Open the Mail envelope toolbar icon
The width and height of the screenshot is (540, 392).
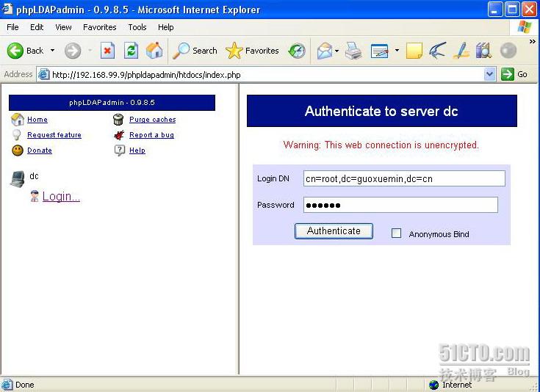(325, 51)
